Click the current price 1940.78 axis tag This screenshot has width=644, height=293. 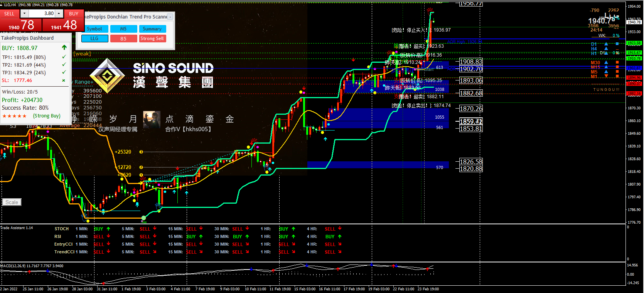(634, 22)
